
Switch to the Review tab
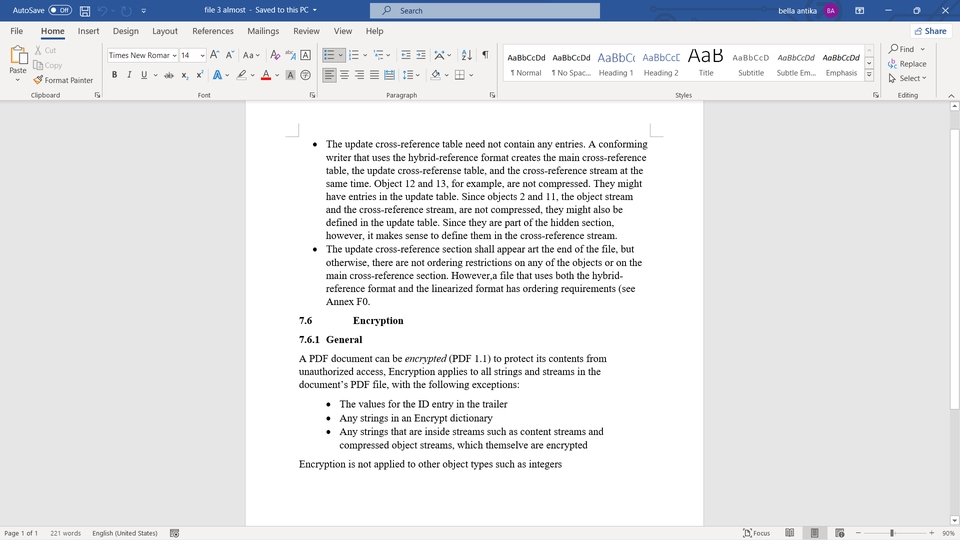pos(306,31)
